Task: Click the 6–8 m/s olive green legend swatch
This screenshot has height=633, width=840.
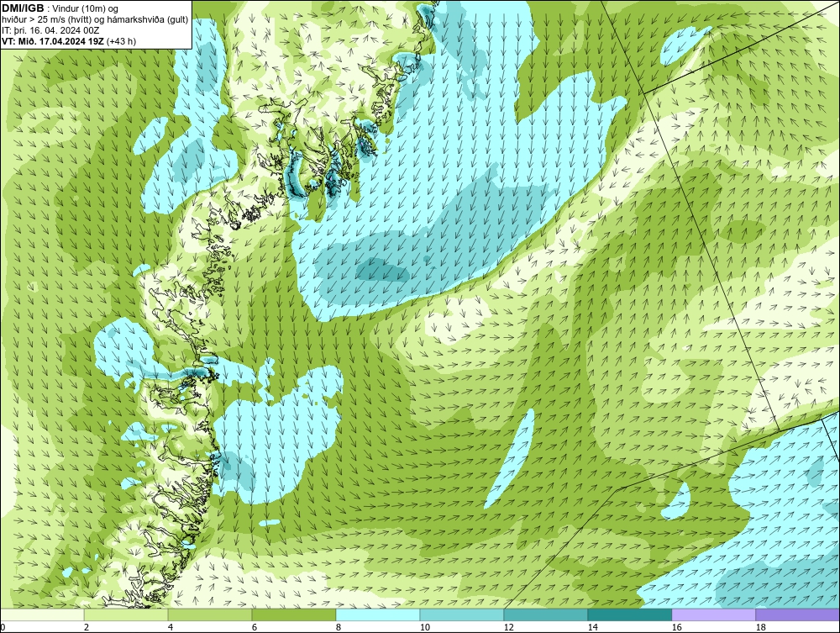Action: pos(294,615)
